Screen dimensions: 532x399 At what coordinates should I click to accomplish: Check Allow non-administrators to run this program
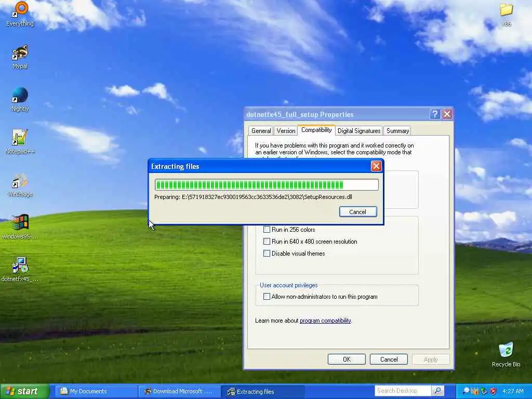320,297
